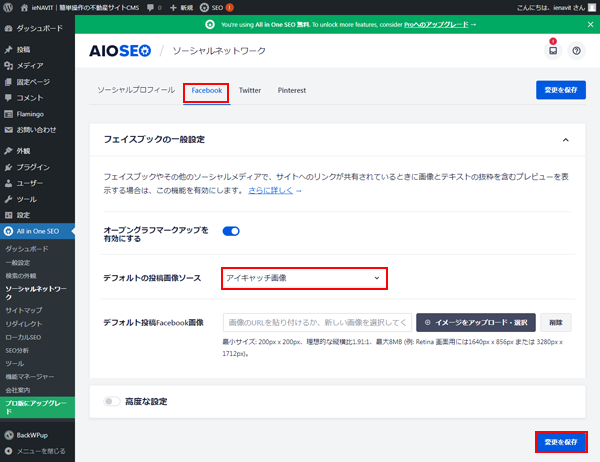Screen dimensions: 600x462
Task: Switch to ソーシャルプロフィール tab
Action: point(136,90)
